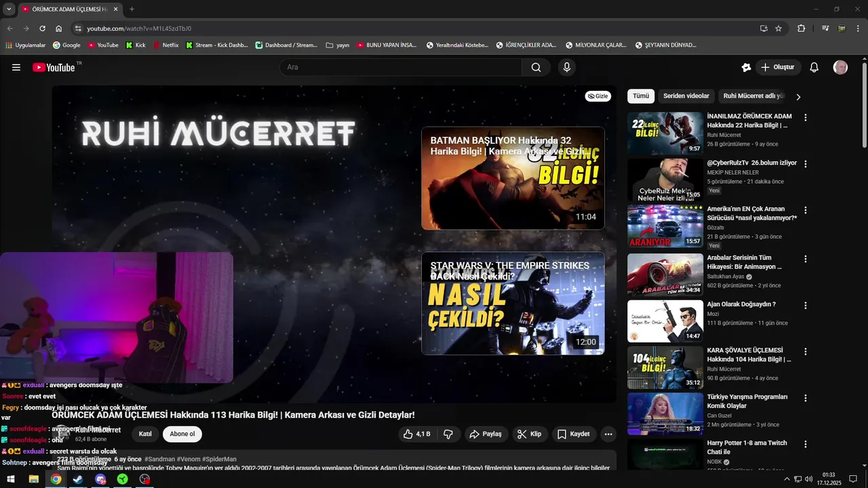
Task: Click the #Venom hashtag link
Action: pyautogui.click(x=188, y=460)
